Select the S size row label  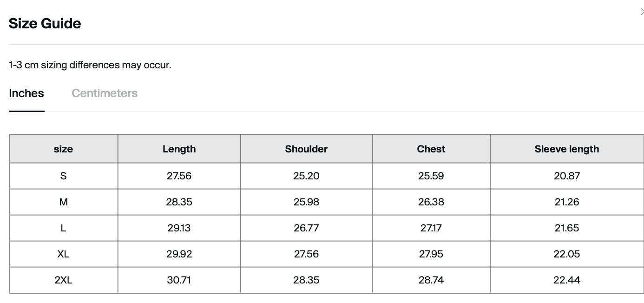click(x=64, y=176)
